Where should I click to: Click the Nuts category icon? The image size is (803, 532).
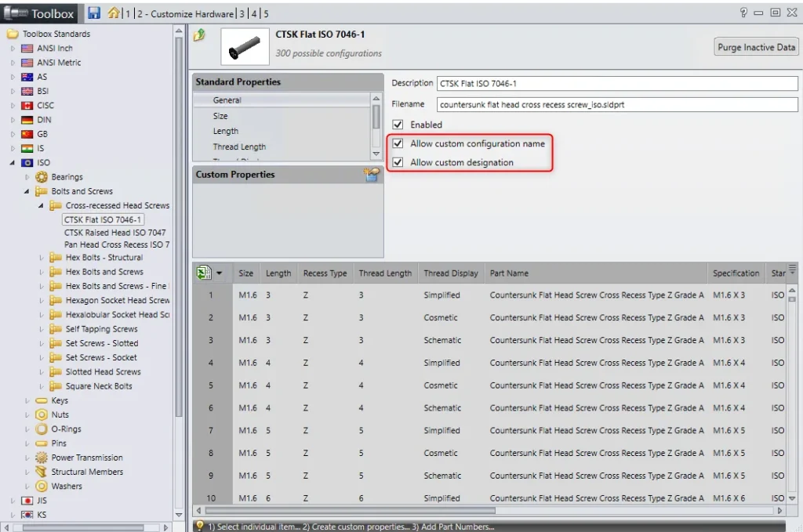(42, 414)
